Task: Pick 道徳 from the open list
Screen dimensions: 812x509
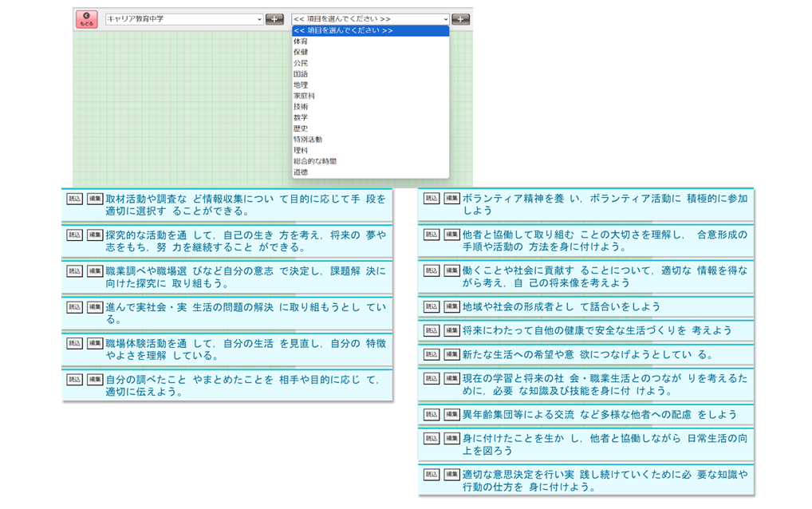Action: click(x=301, y=172)
